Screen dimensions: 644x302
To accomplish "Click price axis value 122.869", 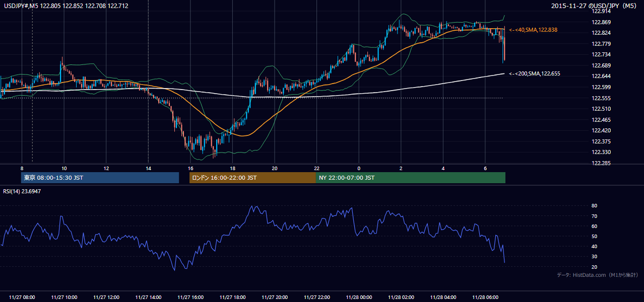I will click(x=602, y=22).
